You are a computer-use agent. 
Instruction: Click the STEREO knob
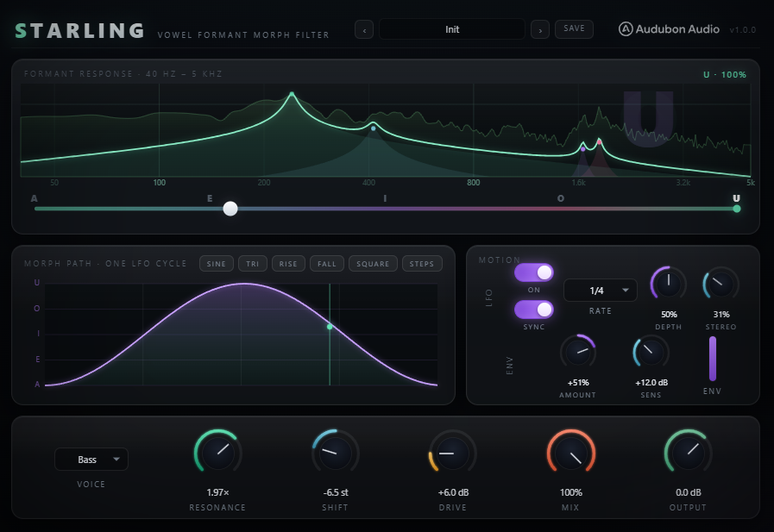point(721,284)
